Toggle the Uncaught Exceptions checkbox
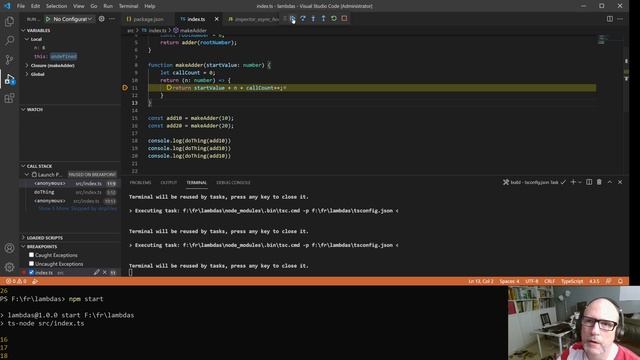Screen dimensions: 640x360 [x=31, y=264]
